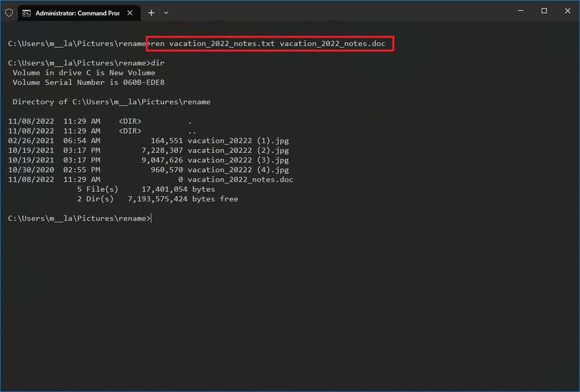The height and width of the screenshot is (392, 580).
Task: Click the blinking cursor at the active prompt
Action: tap(152, 218)
